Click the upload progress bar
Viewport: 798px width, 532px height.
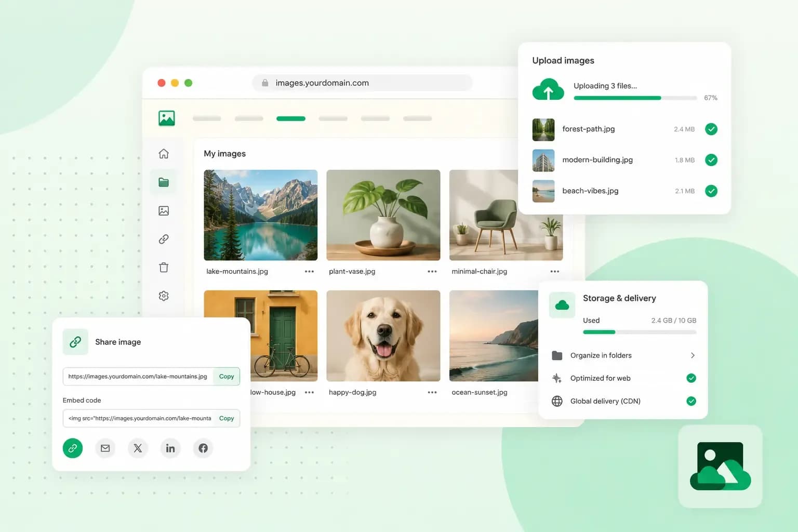635,98
